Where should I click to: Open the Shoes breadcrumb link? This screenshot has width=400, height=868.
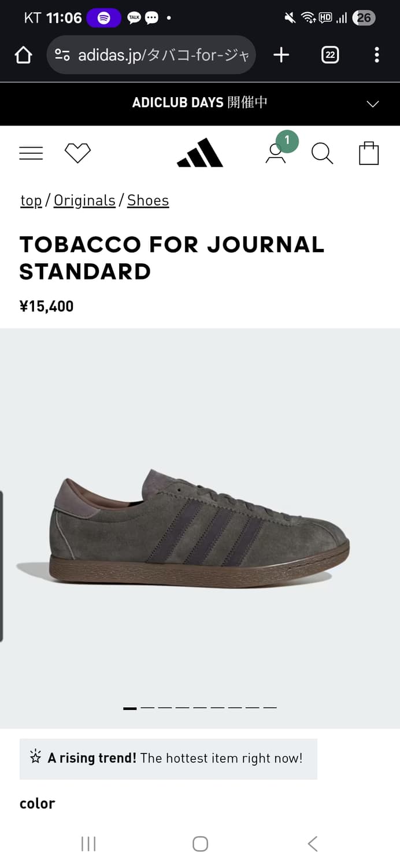click(x=148, y=200)
